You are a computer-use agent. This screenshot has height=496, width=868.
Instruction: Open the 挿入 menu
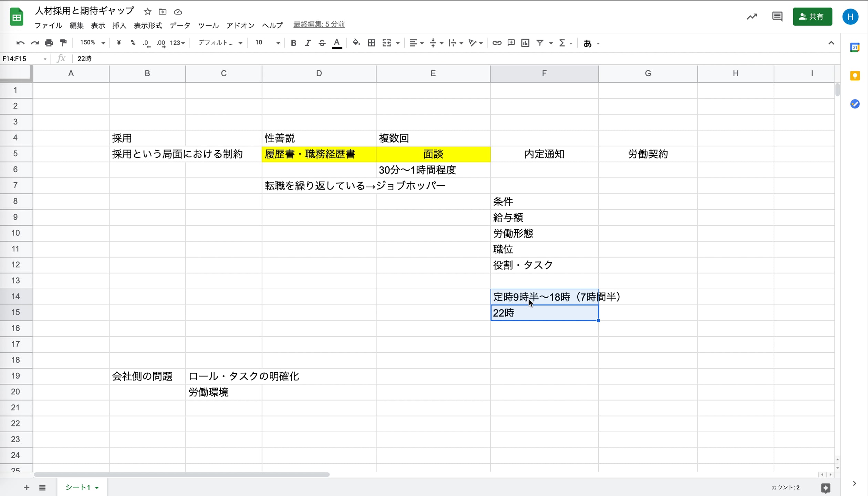pos(119,25)
